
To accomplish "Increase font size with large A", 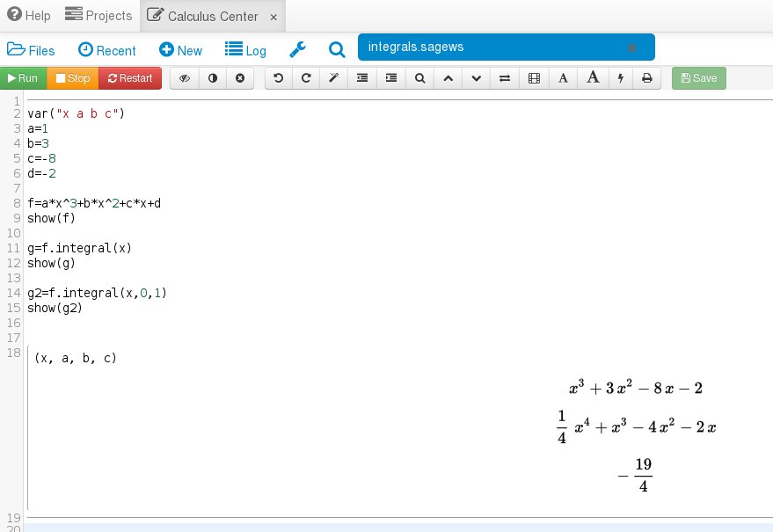I will [593, 78].
